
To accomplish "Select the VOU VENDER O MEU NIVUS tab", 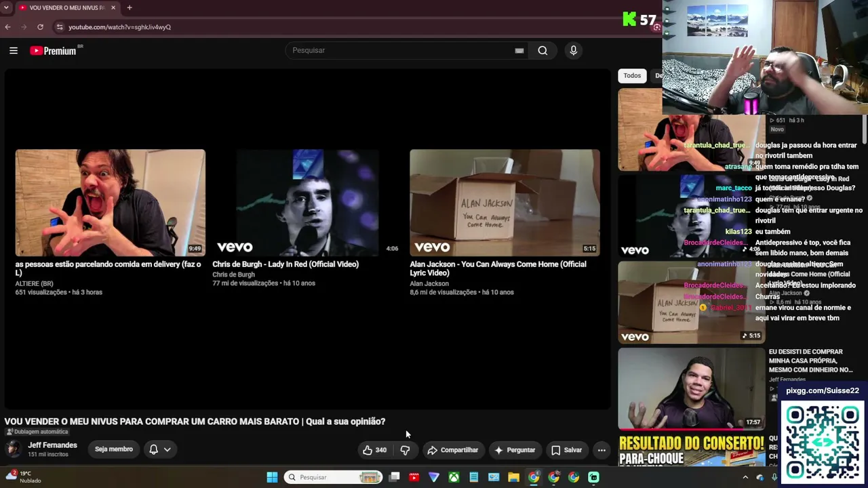I will click(x=66, y=7).
